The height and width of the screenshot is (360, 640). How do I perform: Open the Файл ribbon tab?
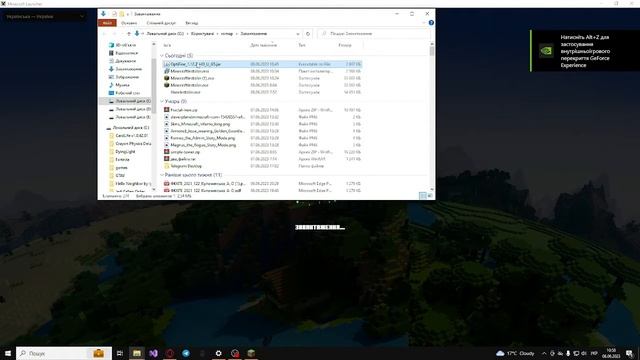(107, 23)
